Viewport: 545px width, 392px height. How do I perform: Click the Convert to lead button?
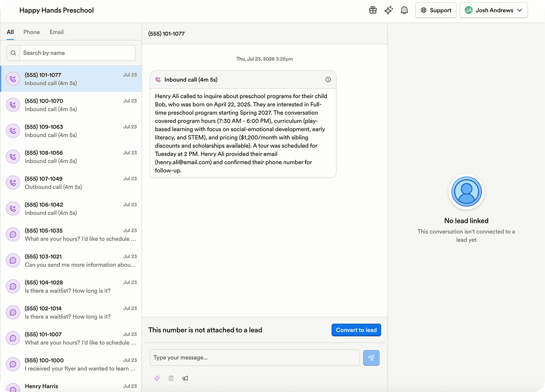point(356,330)
